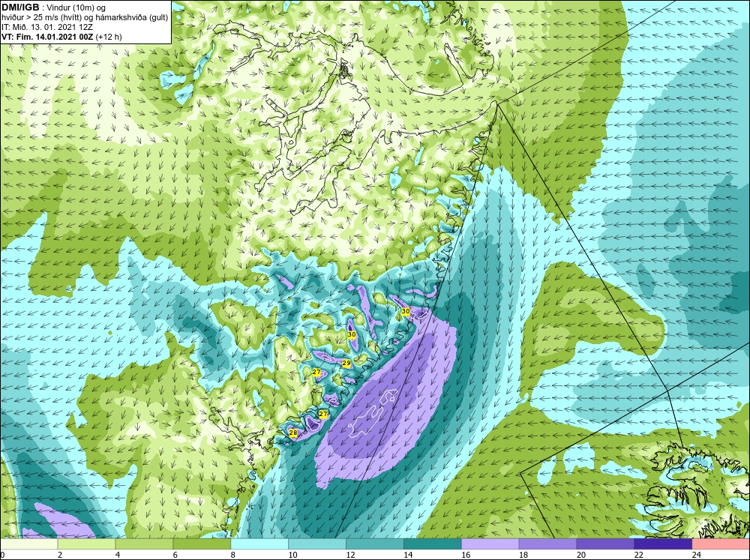
Task: Click the scale number 20
Action: pyautogui.click(x=581, y=555)
